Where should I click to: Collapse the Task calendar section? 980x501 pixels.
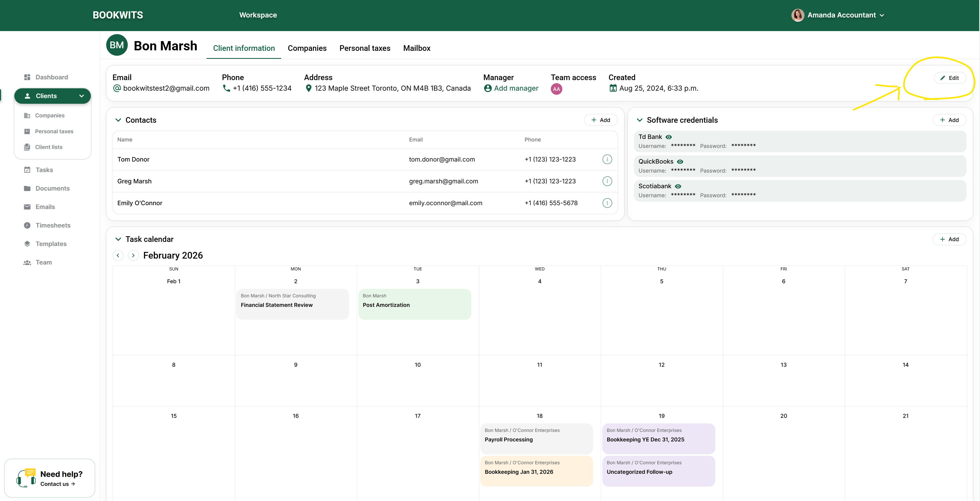(x=118, y=239)
